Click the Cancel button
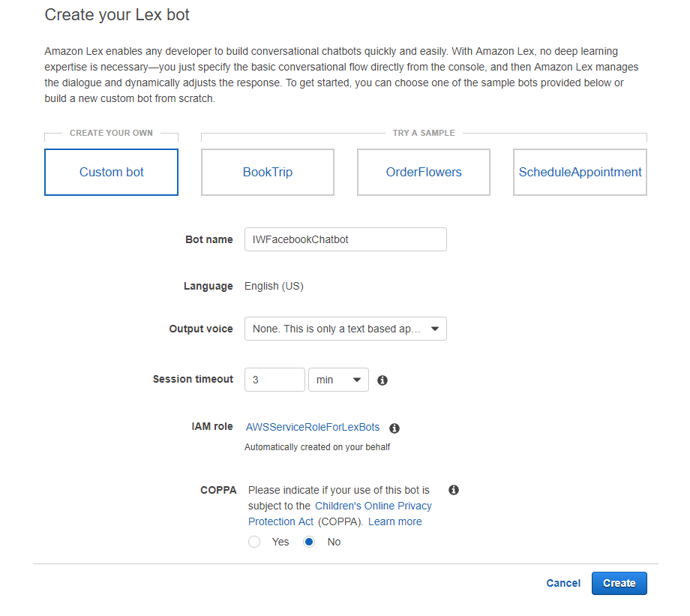 [x=563, y=584]
